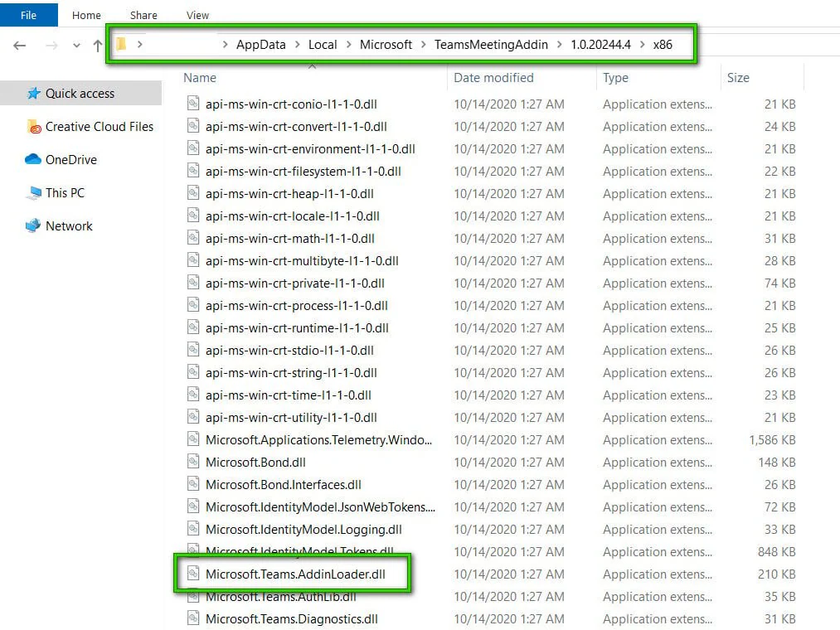This screenshot has width=840, height=630.
Task: Expand chevron after 1.0.20244.4 breadcrumb
Action: coord(642,45)
